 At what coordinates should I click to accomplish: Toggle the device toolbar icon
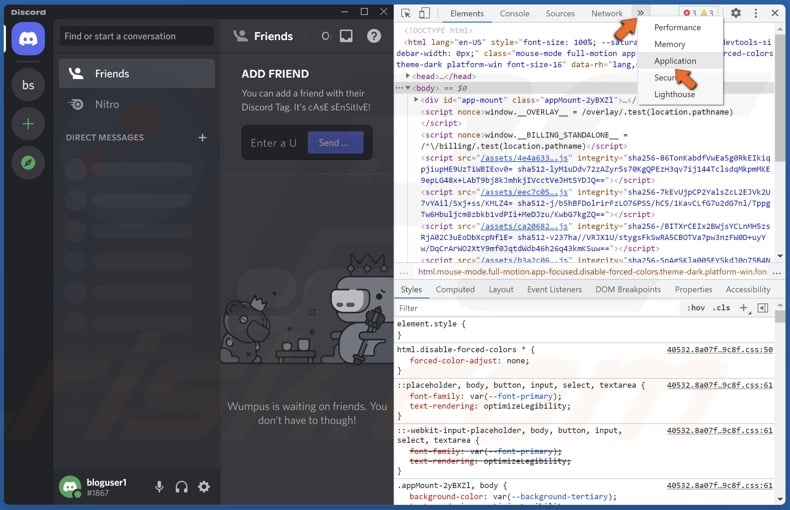tap(424, 14)
